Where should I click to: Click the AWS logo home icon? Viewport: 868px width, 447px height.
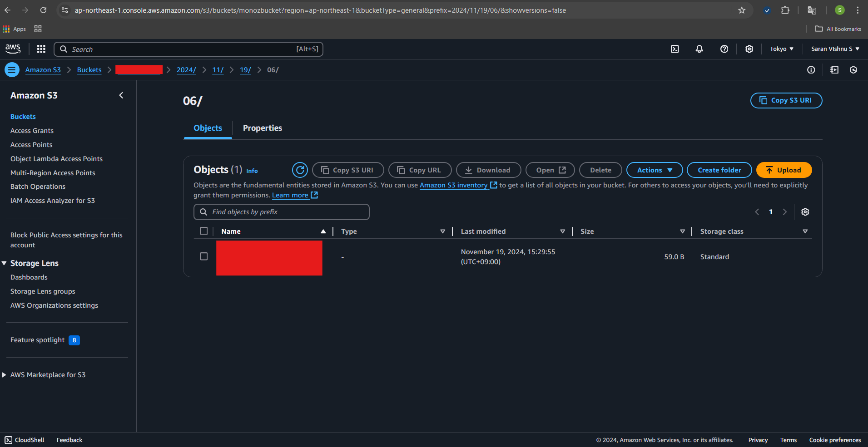click(x=13, y=49)
